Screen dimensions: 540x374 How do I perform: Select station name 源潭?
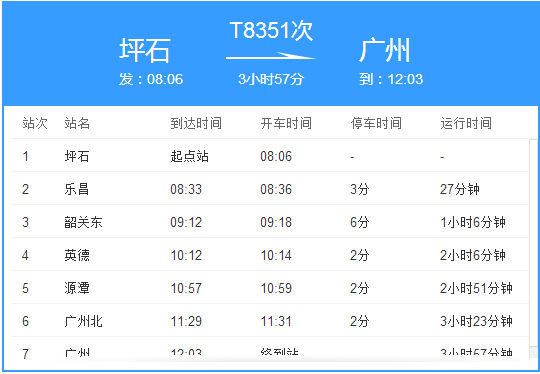(77, 288)
